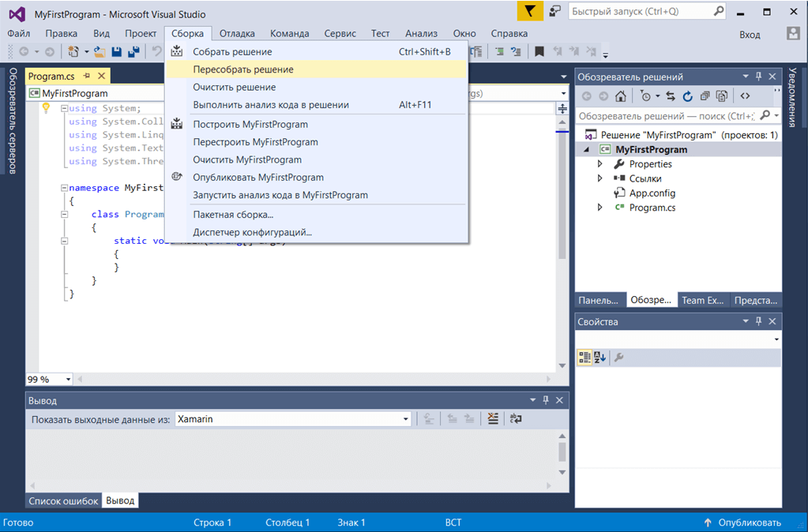Click the Categorized icon in Свойства panel
Image resolution: width=808 pixels, height=532 pixels.
point(584,358)
